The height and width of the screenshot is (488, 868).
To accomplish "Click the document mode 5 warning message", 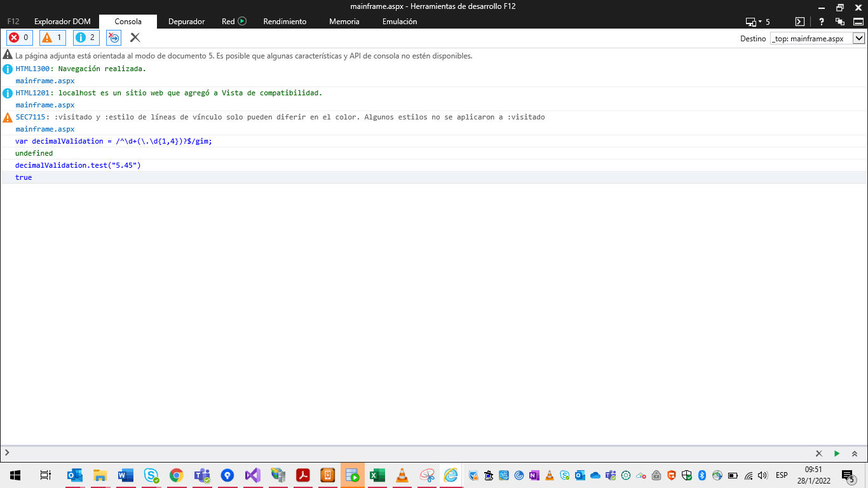I will pyautogui.click(x=243, y=56).
